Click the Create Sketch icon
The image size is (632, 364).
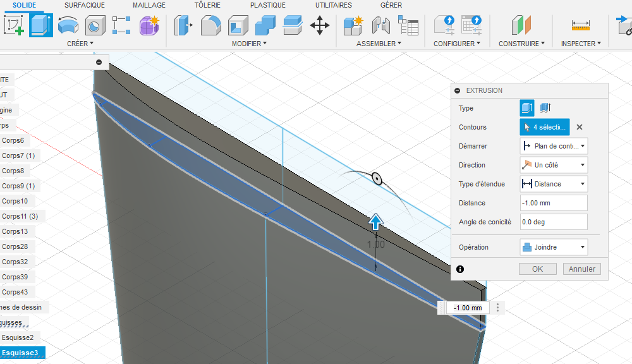click(x=14, y=25)
